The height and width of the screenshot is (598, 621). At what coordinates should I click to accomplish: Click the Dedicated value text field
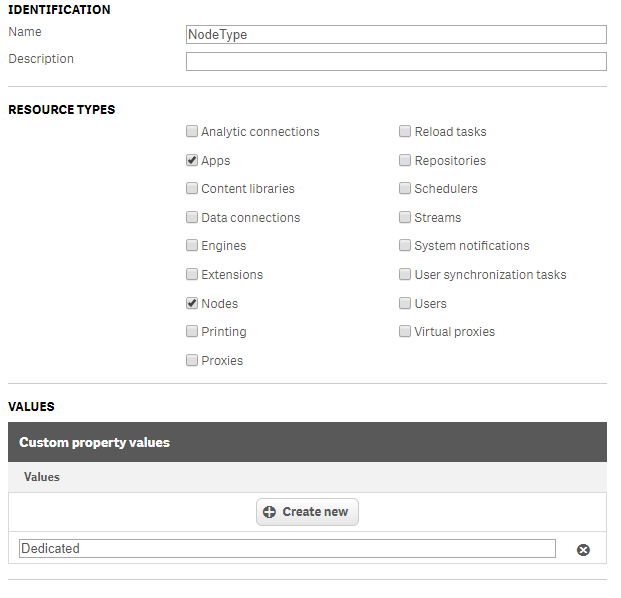(x=287, y=548)
